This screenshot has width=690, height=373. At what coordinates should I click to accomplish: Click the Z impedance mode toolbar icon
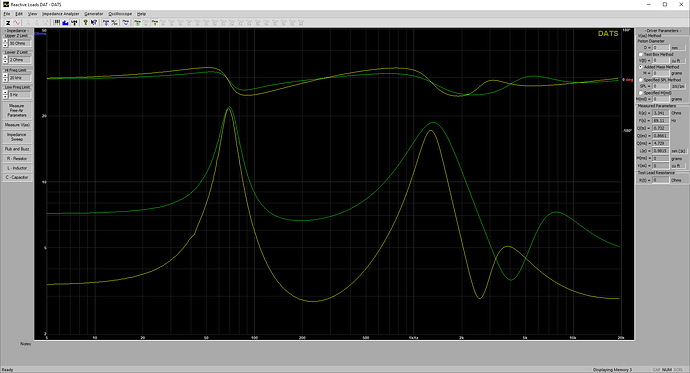(7, 22)
